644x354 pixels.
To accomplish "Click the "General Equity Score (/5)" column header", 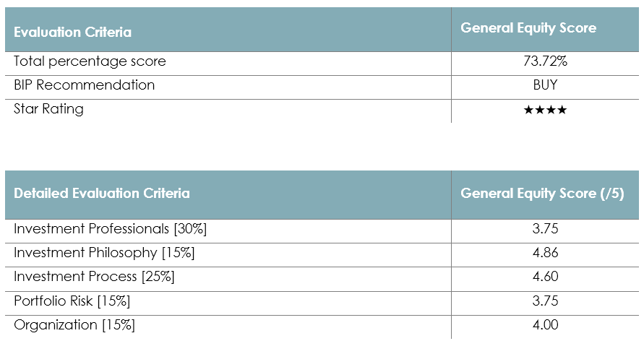I will [x=541, y=193].
